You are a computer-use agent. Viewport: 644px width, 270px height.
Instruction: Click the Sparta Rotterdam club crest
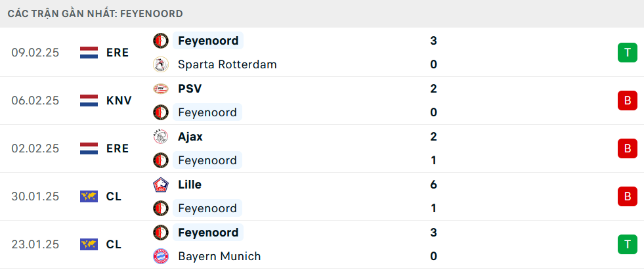pos(160,64)
